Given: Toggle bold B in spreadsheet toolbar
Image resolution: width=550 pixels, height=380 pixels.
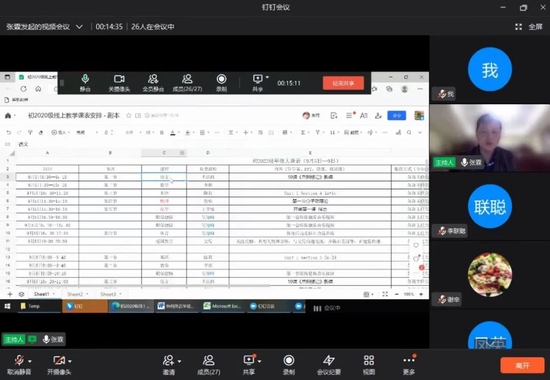Looking at the screenshot, I should pos(162,132).
